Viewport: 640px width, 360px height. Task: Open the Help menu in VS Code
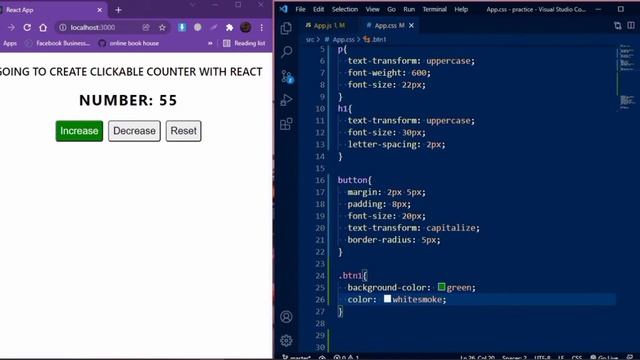(461, 9)
